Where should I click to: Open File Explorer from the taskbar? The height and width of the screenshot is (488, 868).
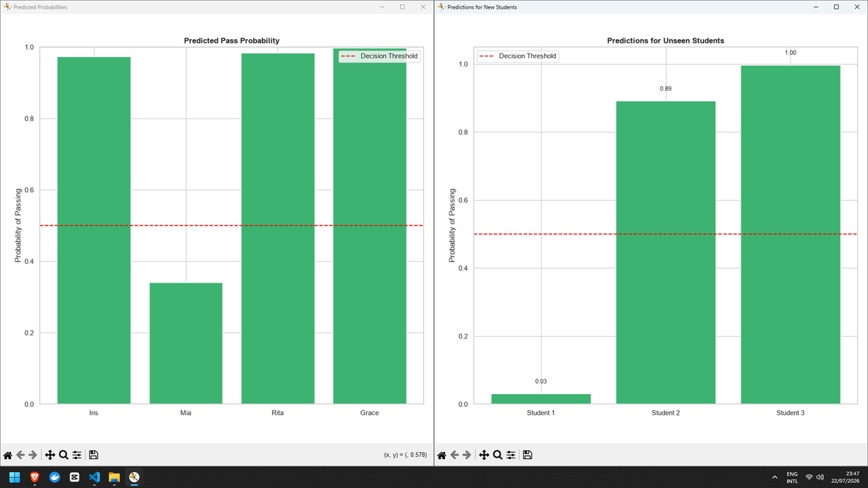pyautogui.click(x=114, y=477)
